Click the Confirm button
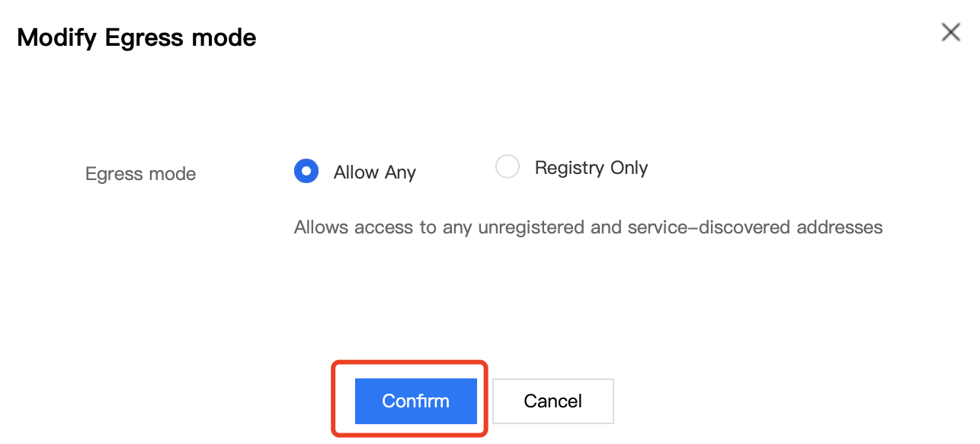The height and width of the screenshot is (444, 980). (x=415, y=401)
